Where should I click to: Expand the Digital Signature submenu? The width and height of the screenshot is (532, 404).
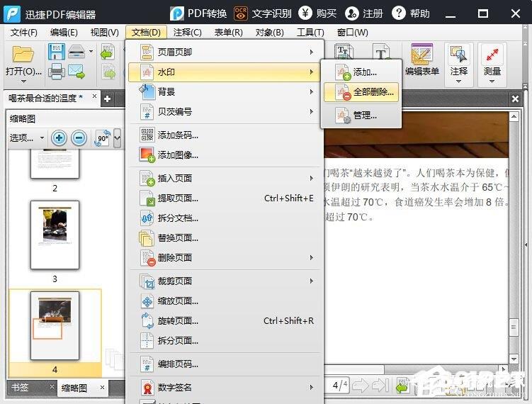pyautogui.click(x=225, y=388)
